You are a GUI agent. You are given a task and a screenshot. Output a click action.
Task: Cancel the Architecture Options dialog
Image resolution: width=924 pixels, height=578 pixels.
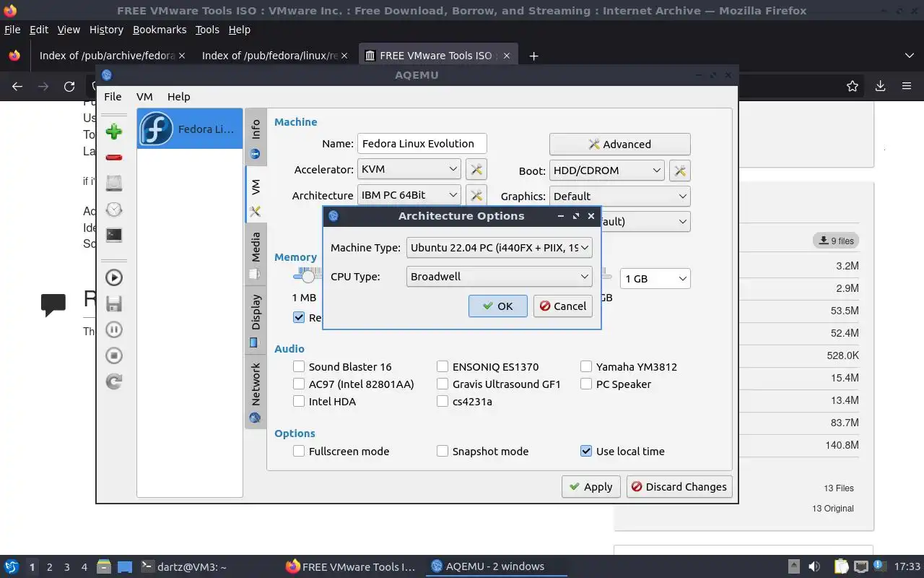563,306
